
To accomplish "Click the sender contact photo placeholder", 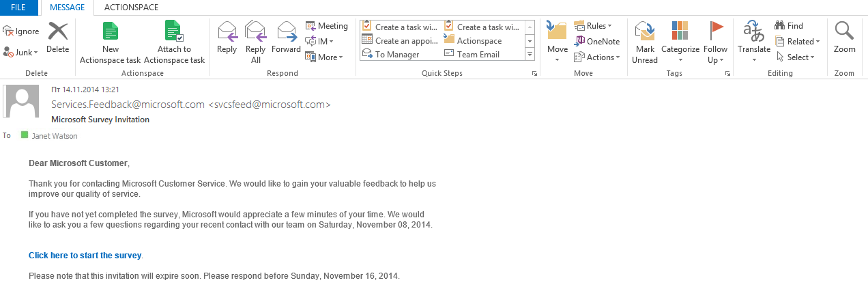I will click(x=22, y=100).
